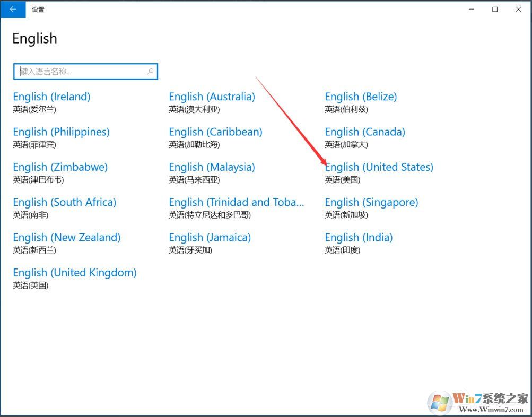Click the English page heading
Screen dimensions: 532x417
click(x=34, y=38)
